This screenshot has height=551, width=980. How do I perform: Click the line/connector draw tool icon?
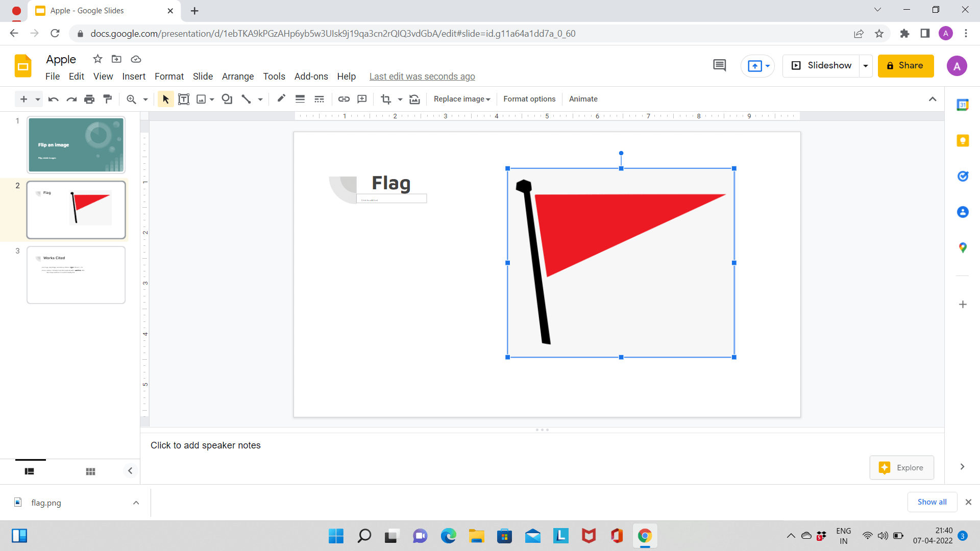(x=246, y=99)
